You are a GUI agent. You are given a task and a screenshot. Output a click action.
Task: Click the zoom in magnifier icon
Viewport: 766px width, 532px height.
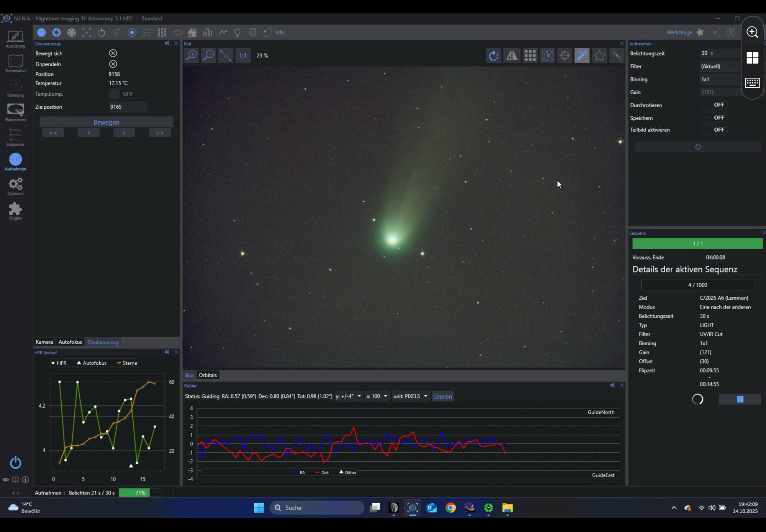[x=191, y=55]
